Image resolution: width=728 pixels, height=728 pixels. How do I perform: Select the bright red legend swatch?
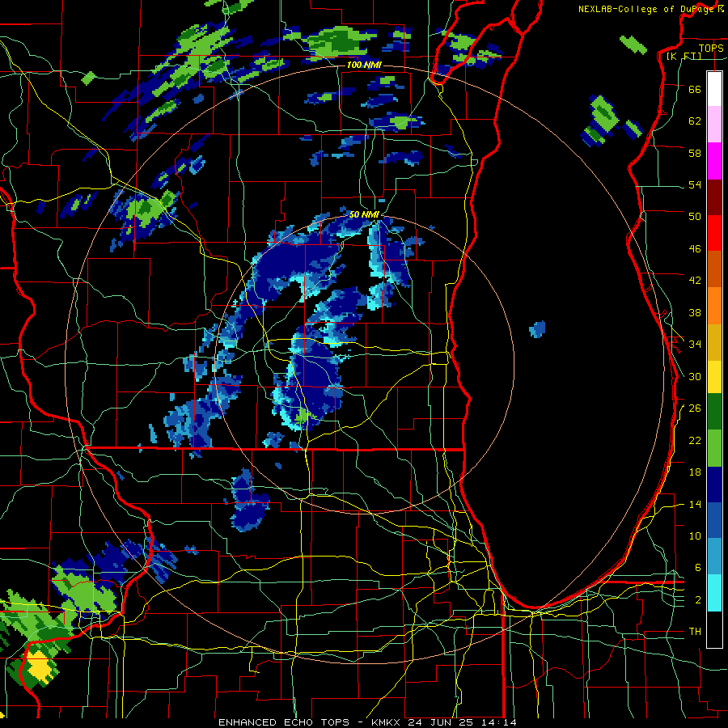click(714, 233)
